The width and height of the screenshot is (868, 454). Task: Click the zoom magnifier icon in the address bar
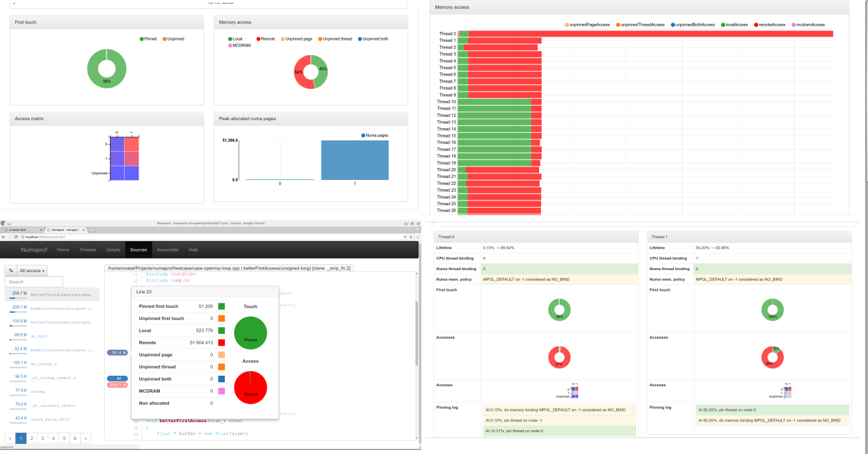click(x=405, y=237)
